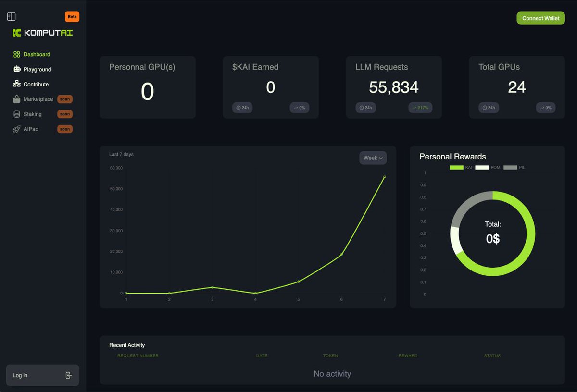Click the Total GPUs value 24
The image size is (577, 392).
point(517,87)
